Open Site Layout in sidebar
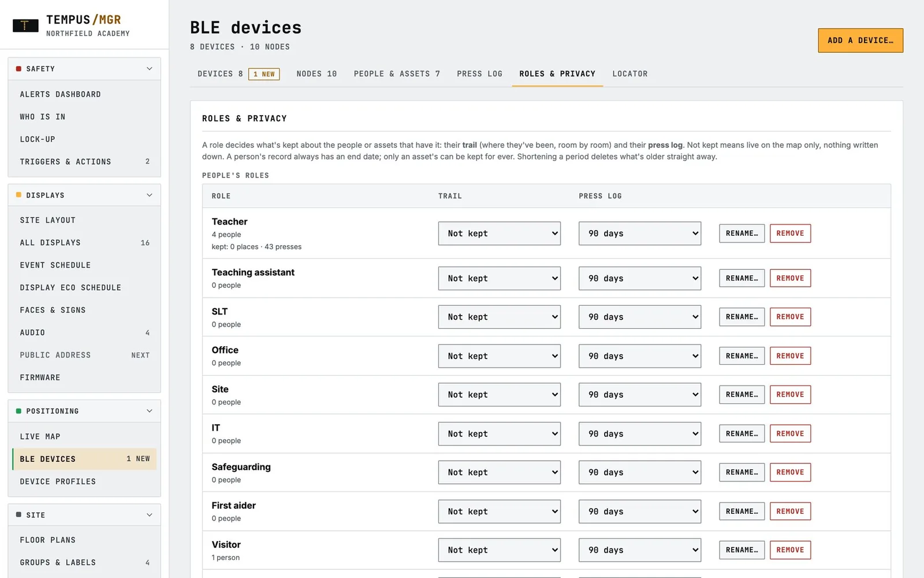The image size is (924, 578). coord(84,220)
